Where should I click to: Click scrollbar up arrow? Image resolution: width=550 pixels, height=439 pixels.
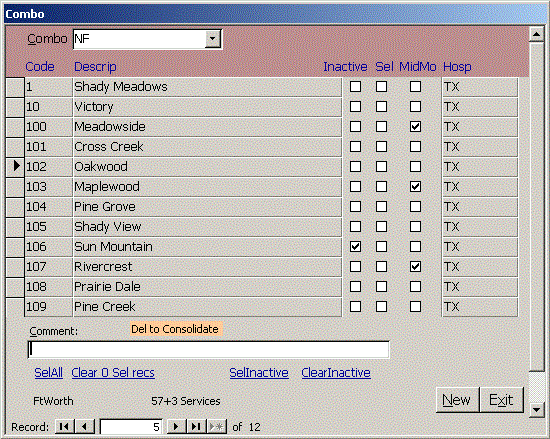536,34
